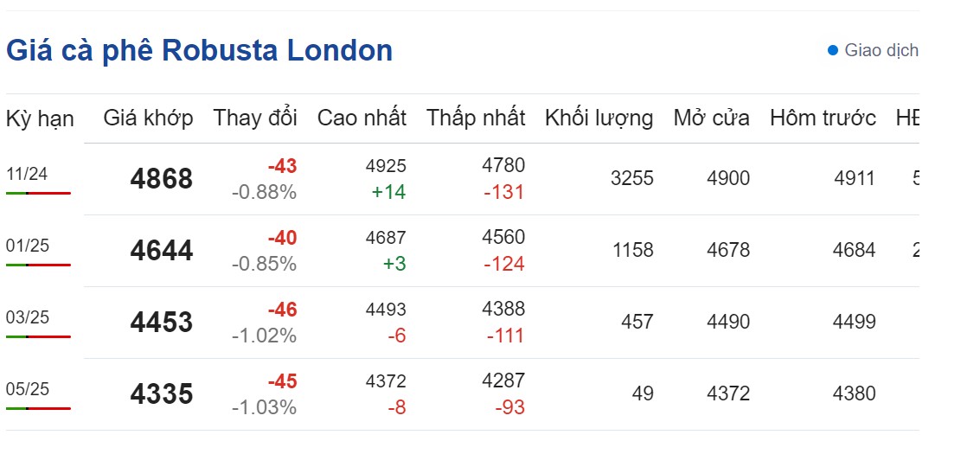Open the 01/25 contract term
This screenshot has width=980, height=454.
click(x=27, y=246)
